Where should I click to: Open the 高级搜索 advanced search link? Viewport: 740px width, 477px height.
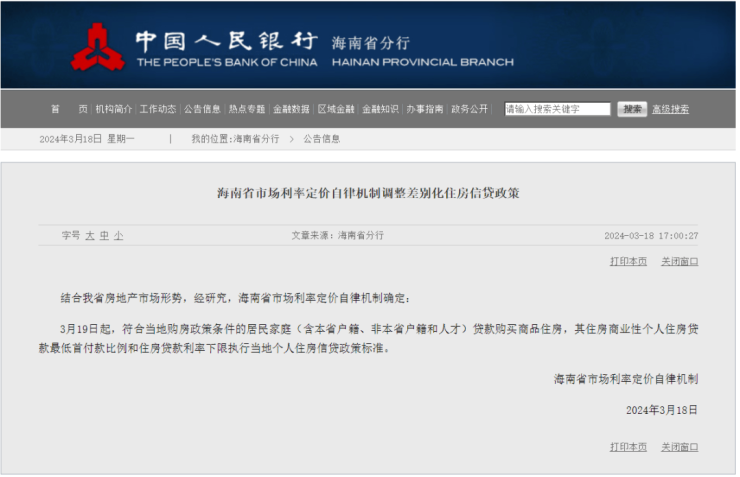pos(670,109)
